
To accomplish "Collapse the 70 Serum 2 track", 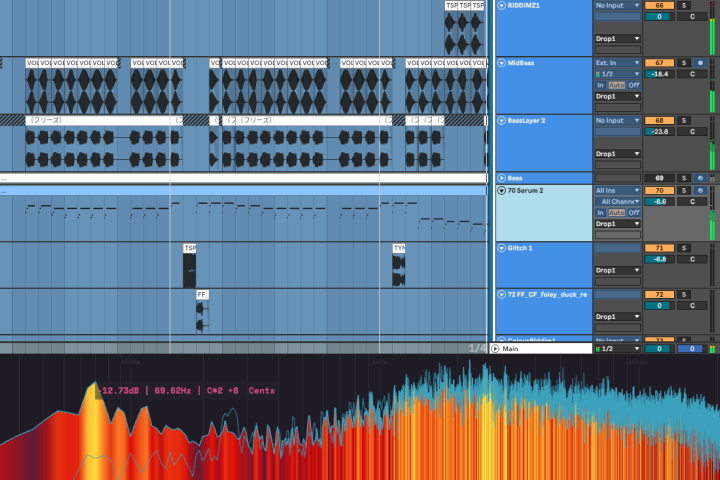I will 501,190.
